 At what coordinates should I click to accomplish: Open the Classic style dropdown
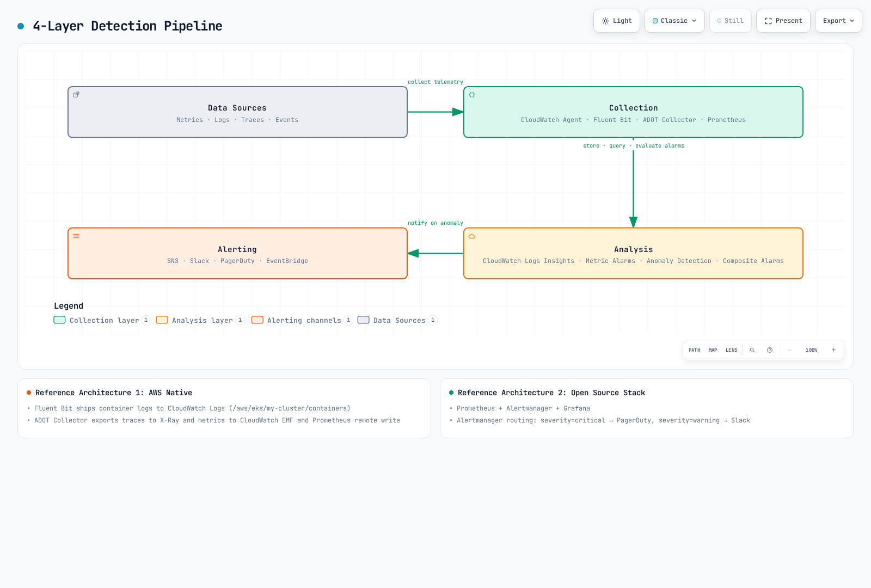[674, 21]
